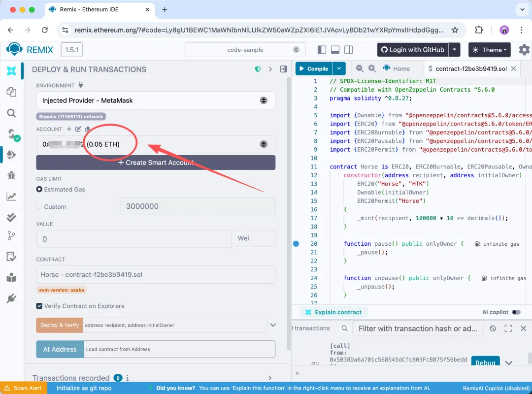
Task: Open the LearnEth tutorial sidebar icon
Action: (x=11, y=278)
